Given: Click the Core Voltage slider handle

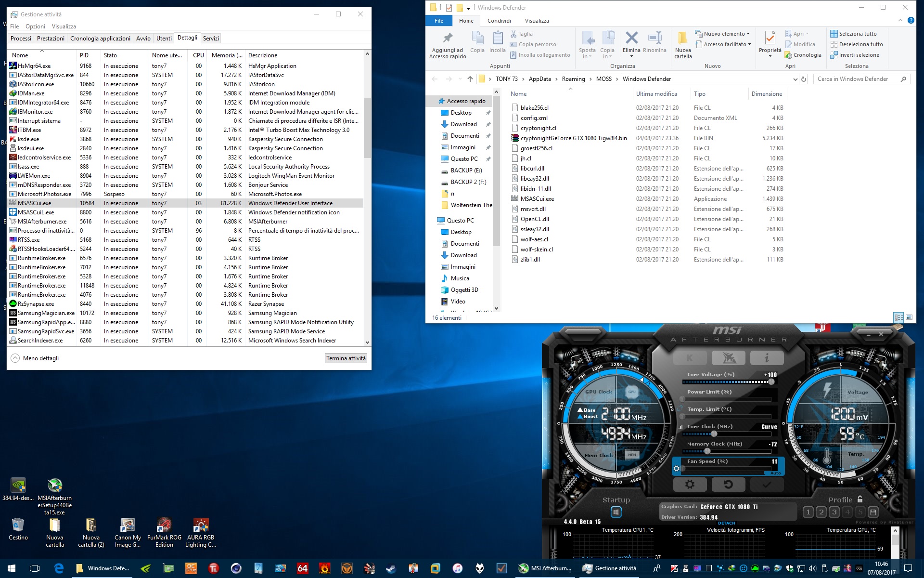Looking at the screenshot, I should pos(771,382).
